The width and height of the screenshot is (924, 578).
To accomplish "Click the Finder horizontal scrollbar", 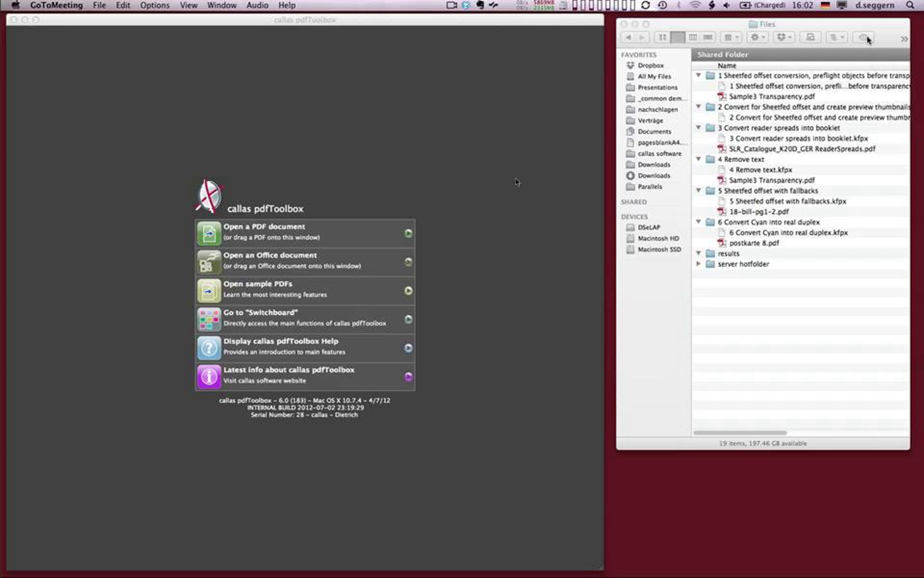I will [740, 432].
